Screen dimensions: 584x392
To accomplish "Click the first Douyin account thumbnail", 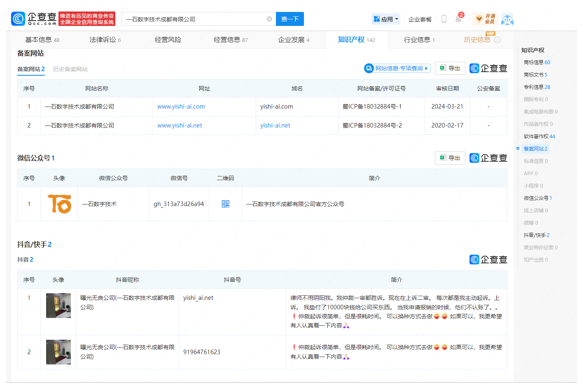I will click(x=58, y=306).
